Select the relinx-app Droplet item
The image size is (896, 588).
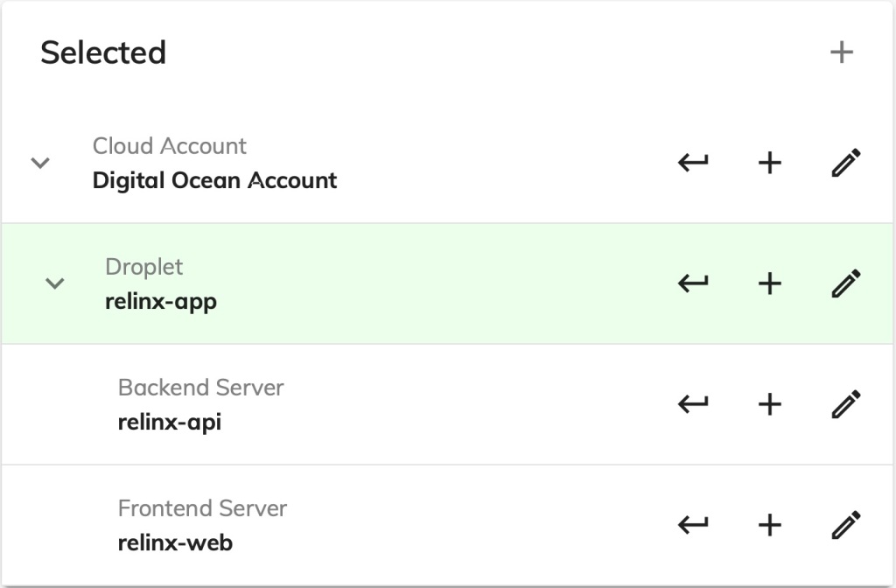coord(447,283)
